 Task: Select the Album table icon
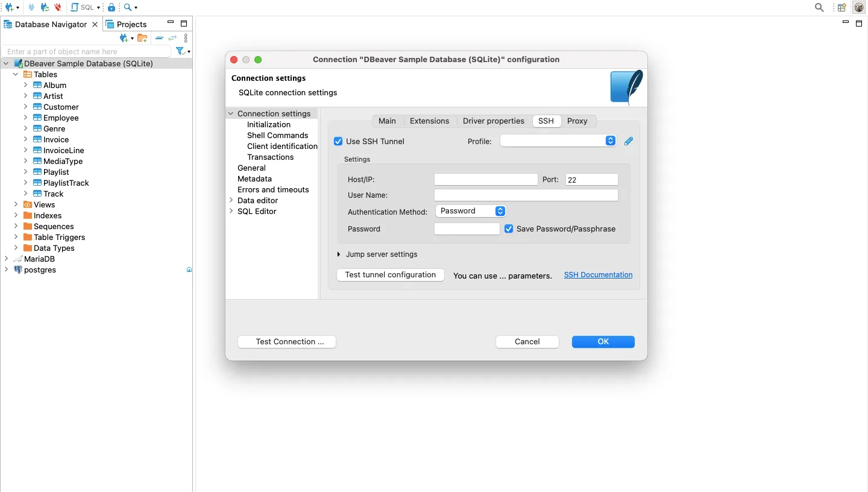pyautogui.click(x=37, y=86)
